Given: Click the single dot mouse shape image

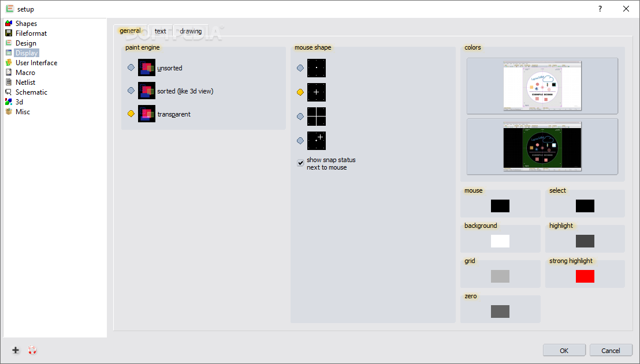Looking at the screenshot, I should click(317, 68).
